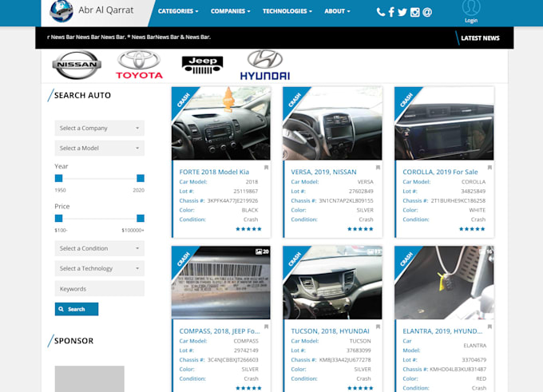Open the COMPANIES menu
This screenshot has width=543, height=392.
[230, 11]
